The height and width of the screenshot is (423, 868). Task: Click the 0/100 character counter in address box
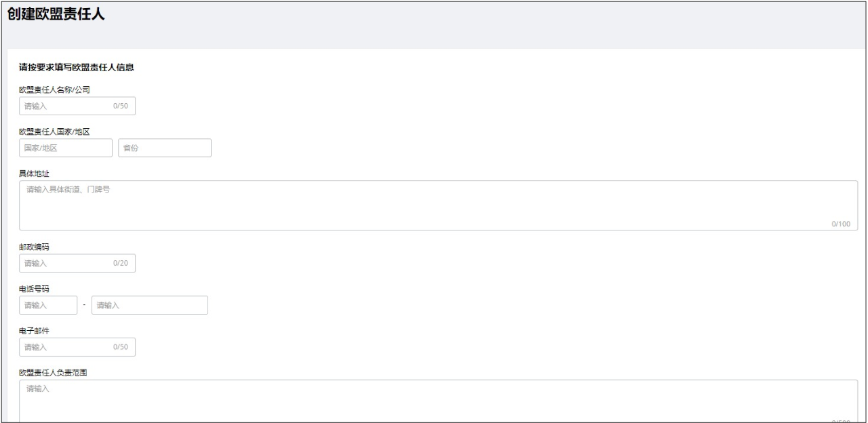(x=840, y=224)
